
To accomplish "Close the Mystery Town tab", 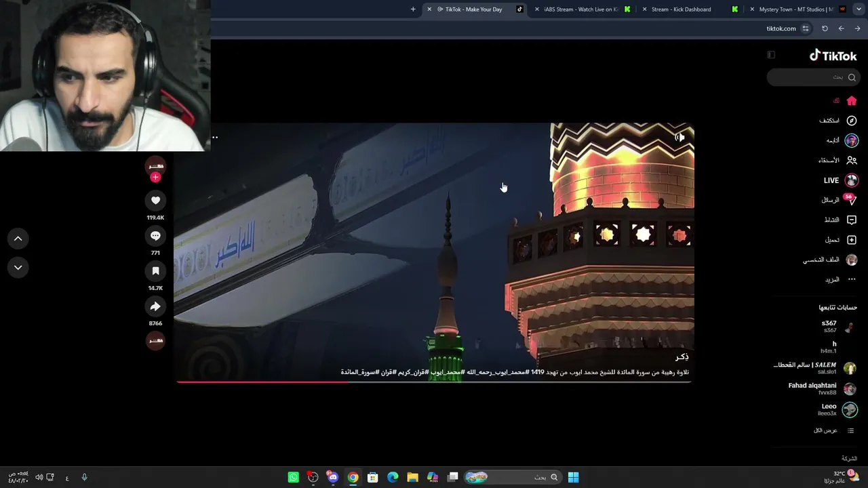I will click(752, 9).
